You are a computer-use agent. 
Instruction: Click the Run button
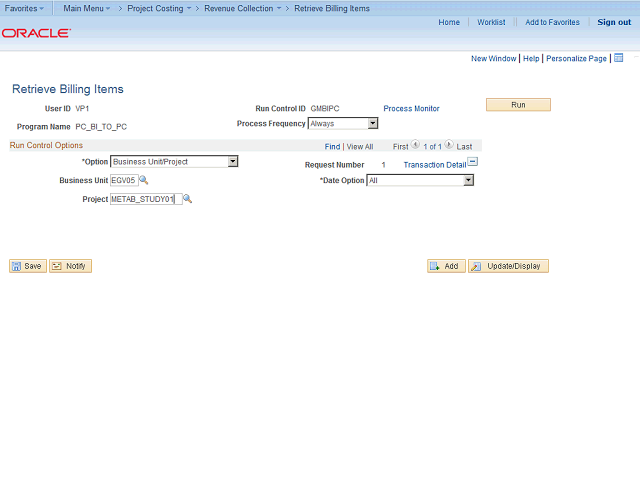tap(518, 105)
